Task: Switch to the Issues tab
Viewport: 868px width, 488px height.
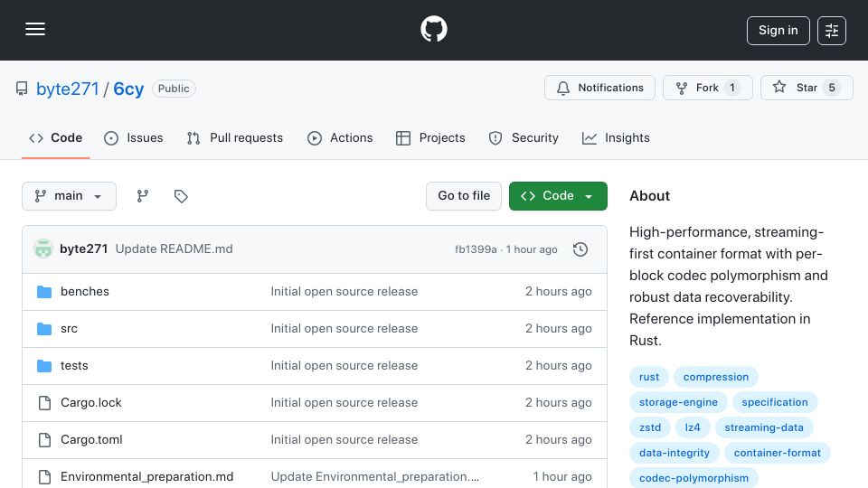Action: click(134, 137)
